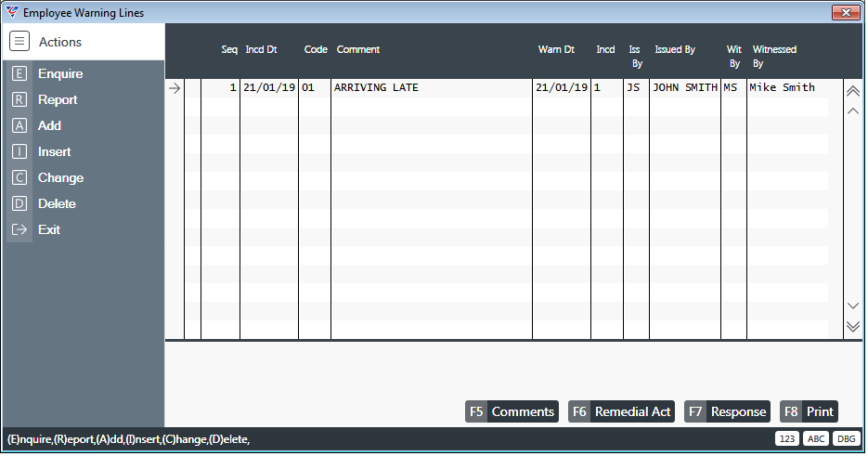Image resolution: width=868 pixels, height=456 pixels.
Task: Move down one line with single down chevron
Action: 853,306
